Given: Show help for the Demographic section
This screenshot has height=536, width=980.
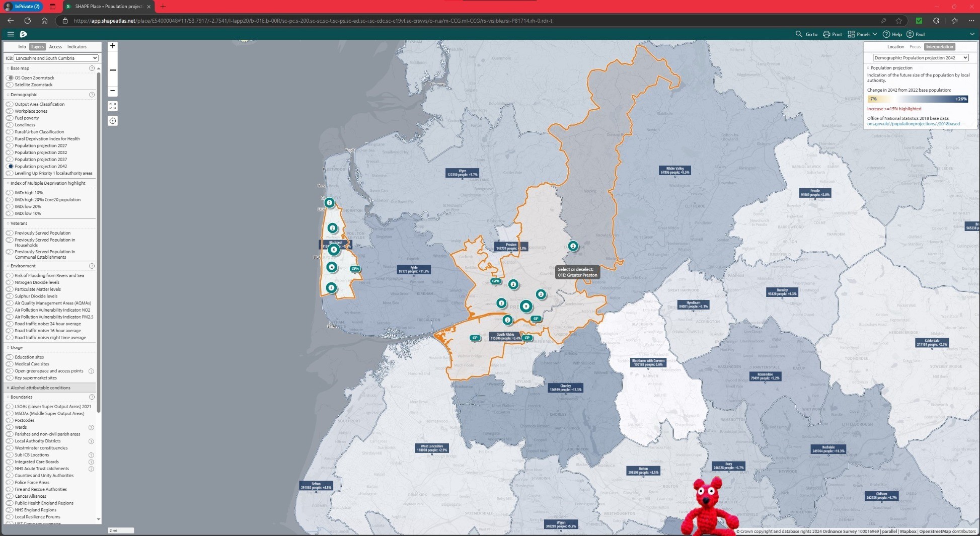Looking at the screenshot, I should (x=92, y=95).
